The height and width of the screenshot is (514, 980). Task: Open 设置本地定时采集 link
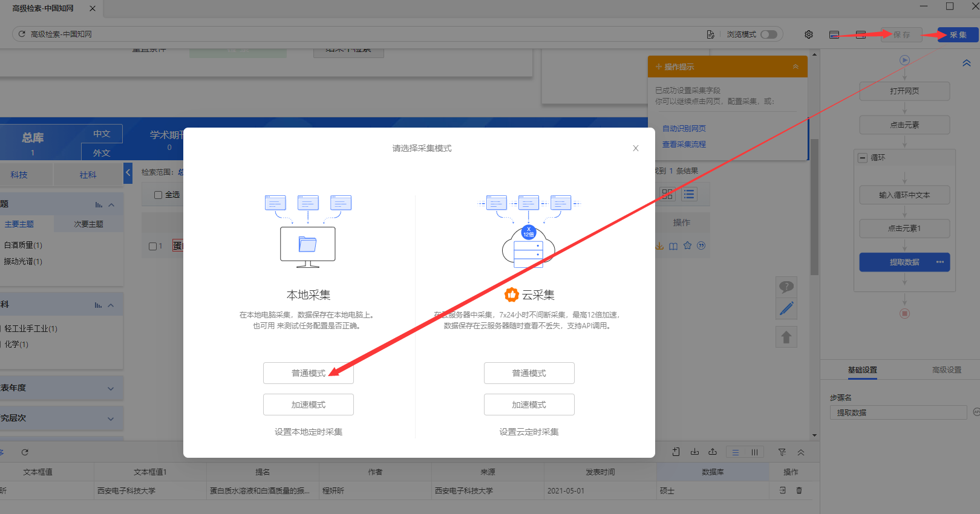(x=309, y=432)
